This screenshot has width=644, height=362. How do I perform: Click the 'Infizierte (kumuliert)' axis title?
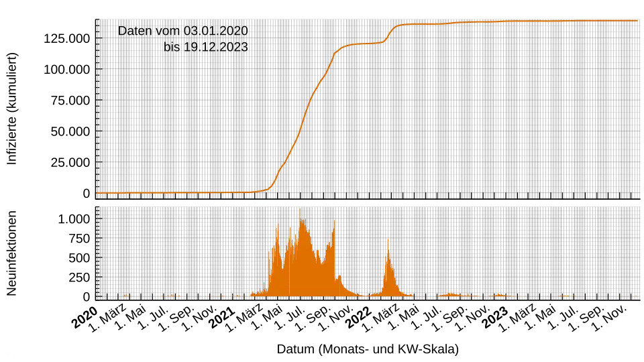[x=11, y=109]
